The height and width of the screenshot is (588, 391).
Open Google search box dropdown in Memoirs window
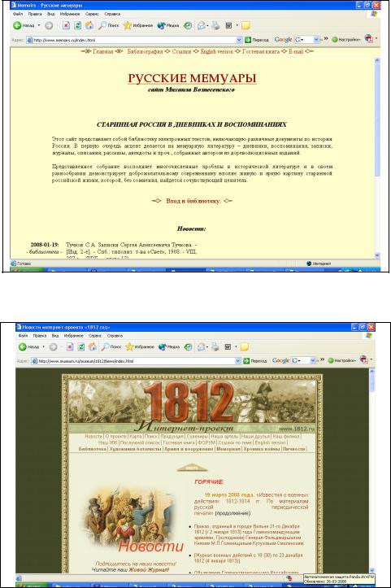pos(316,39)
